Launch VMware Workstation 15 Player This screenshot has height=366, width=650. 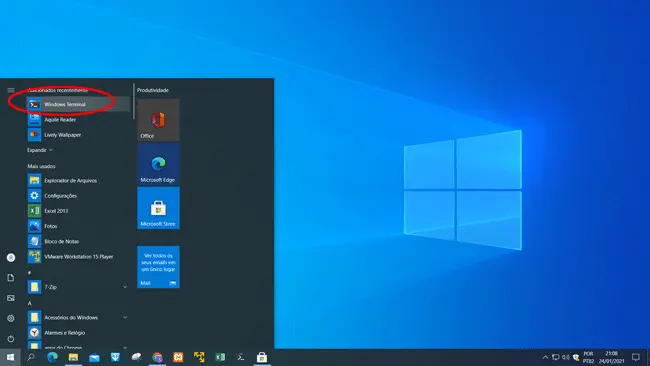pyautogui.click(x=79, y=257)
